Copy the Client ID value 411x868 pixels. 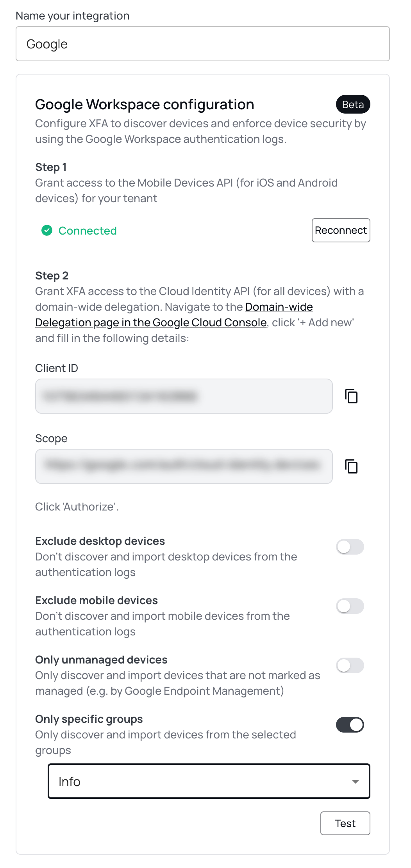[351, 396]
